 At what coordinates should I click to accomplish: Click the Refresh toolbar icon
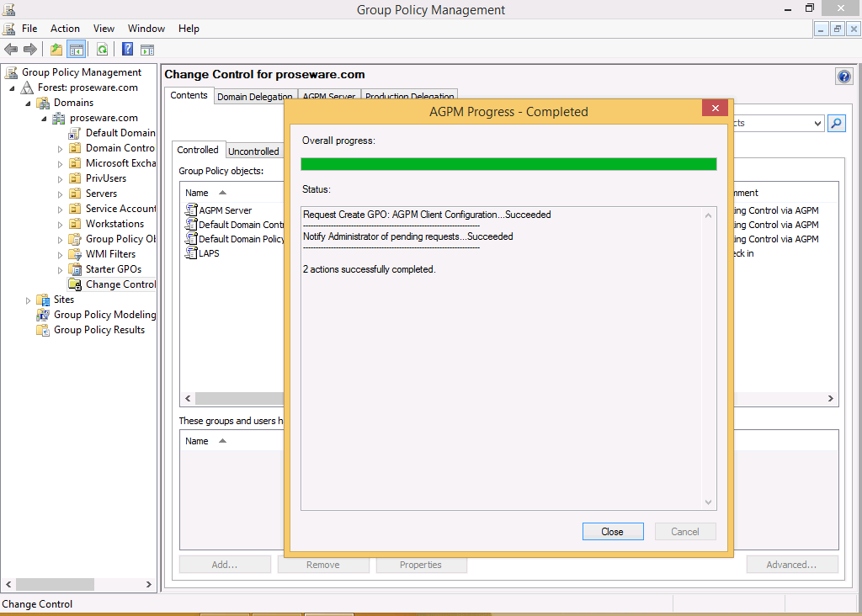(102, 50)
